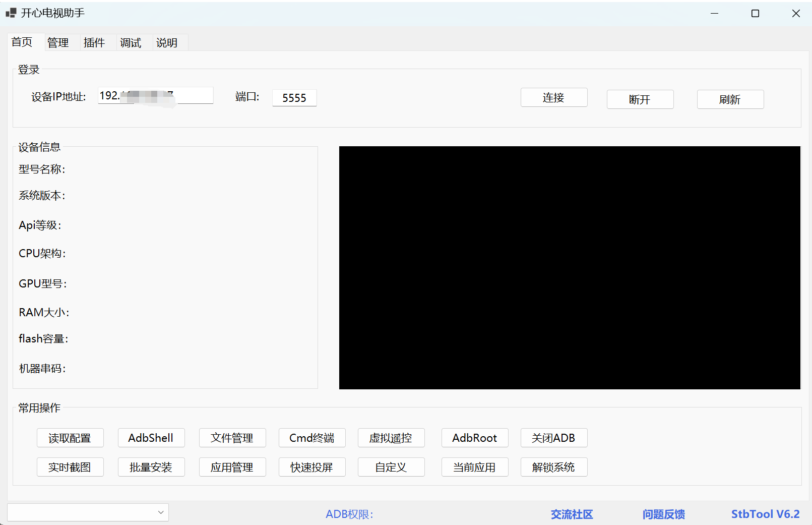Expand the device dropdown at bottom left
Image resolution: width=812 pixels, height=525 pixels.
pyautogui.click(x=88, y=512)
